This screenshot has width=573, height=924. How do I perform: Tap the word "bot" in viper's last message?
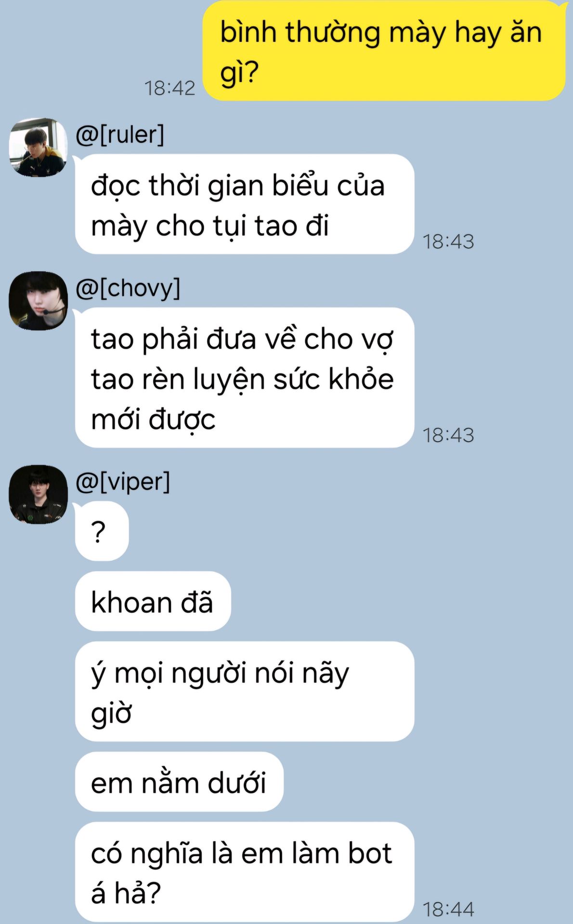point(370,853)
